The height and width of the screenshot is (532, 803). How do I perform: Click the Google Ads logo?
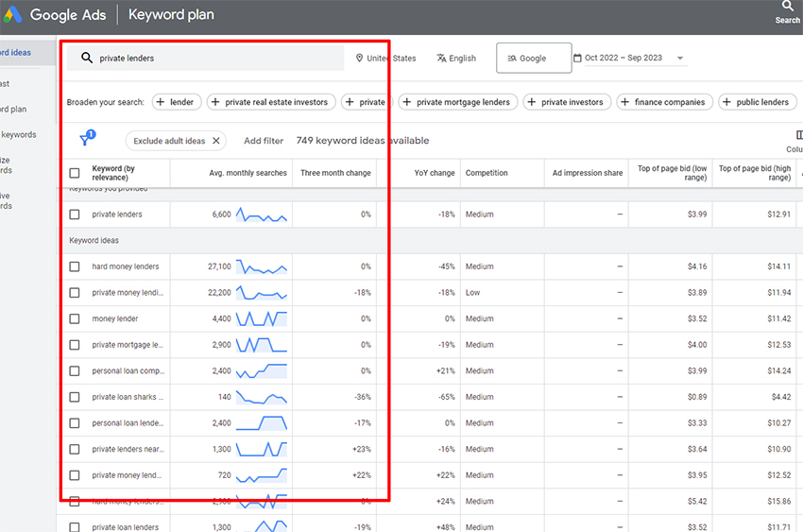tap(12, 14)
